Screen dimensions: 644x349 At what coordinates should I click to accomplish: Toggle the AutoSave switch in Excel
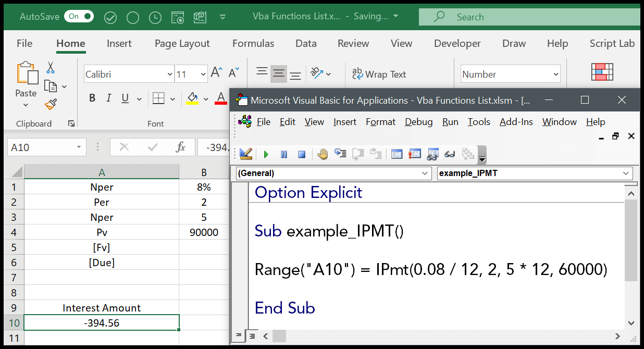(x=79, y=17)
